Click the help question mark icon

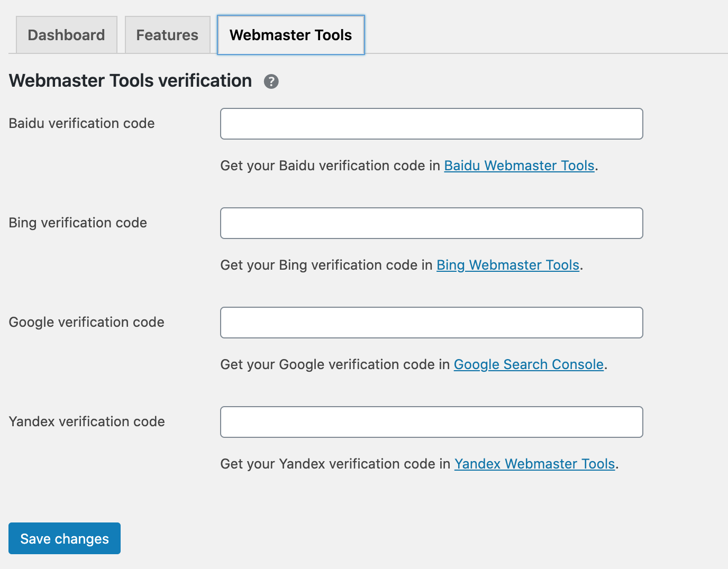point(271,81)
